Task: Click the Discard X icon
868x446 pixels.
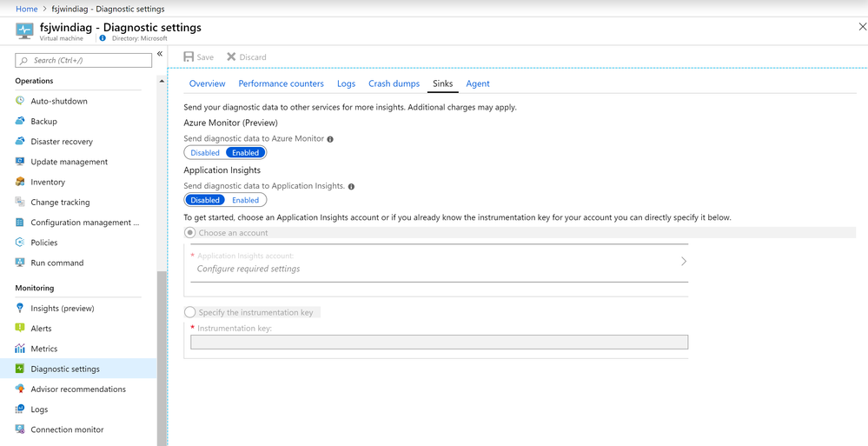Action: tap(231, 57)
